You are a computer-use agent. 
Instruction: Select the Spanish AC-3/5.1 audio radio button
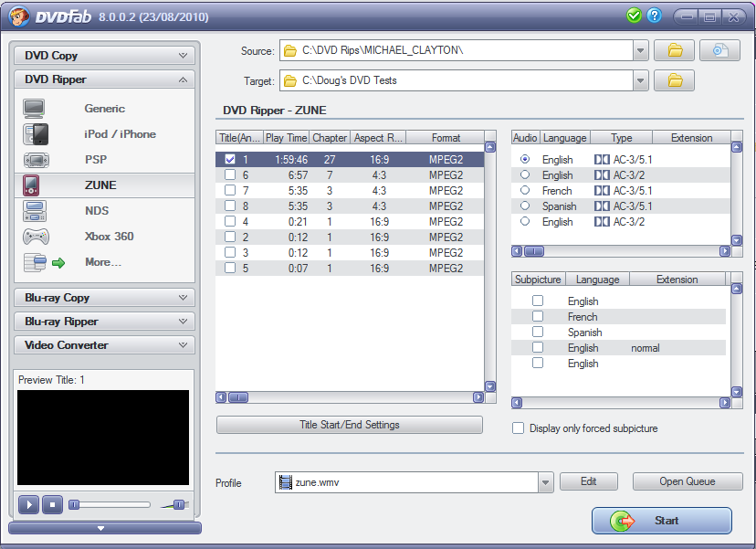click(525, 206)
